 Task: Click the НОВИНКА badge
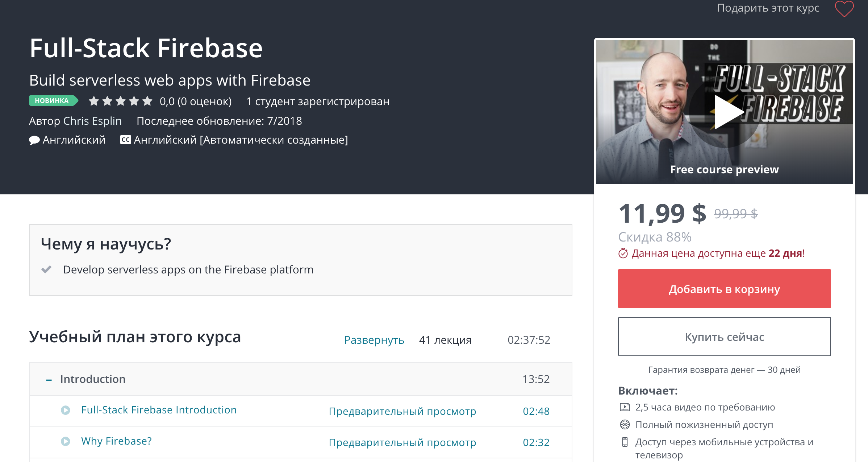click(x=52, y=101)
